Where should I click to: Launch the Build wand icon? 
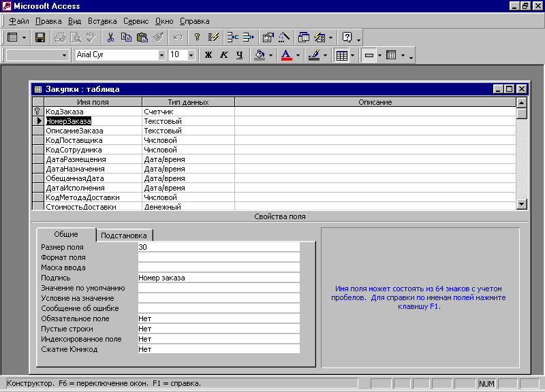(284, 37)
